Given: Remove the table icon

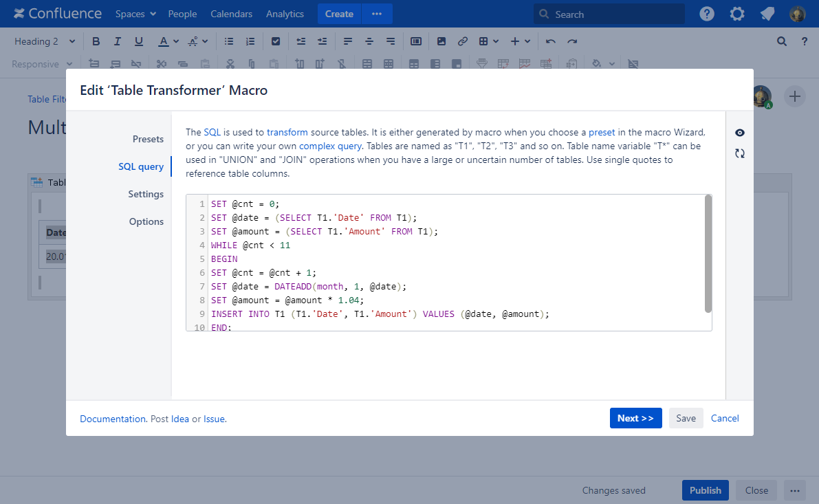Looking at the screenshot, I should coord(633,64).
